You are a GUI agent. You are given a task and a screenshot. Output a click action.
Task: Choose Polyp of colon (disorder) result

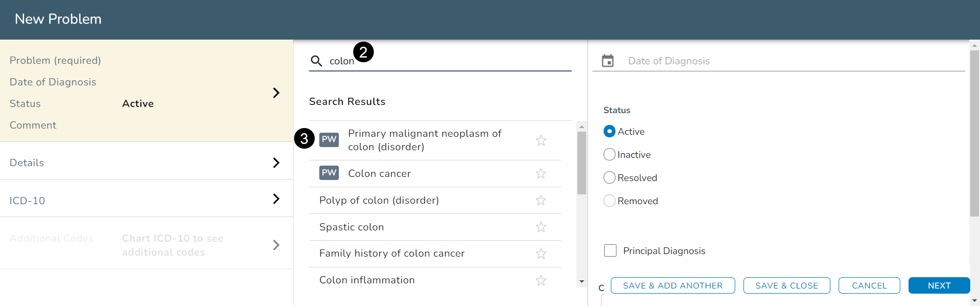[x=379, y=201]
